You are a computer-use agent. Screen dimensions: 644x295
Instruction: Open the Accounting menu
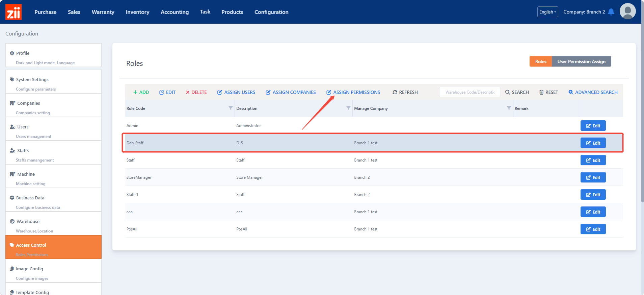(x=175, y=12)
